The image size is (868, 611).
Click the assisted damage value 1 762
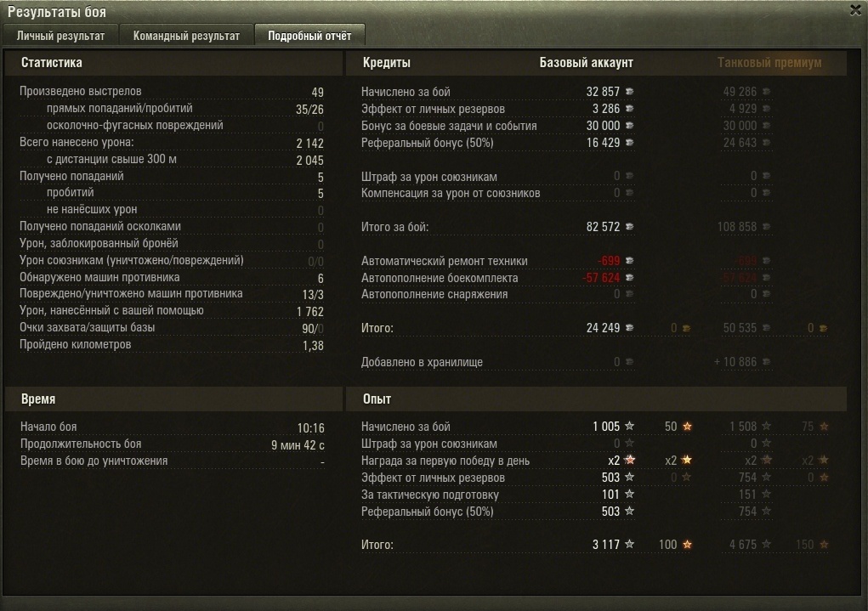[310, 312]
